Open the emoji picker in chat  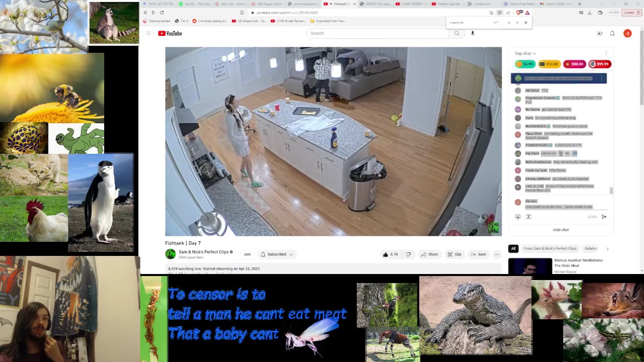tap(518, 217)
